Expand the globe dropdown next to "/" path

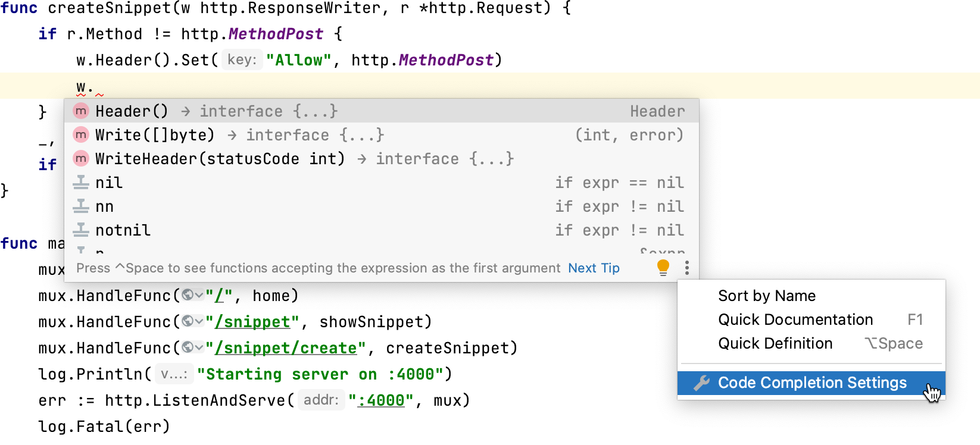coord(192,296)
